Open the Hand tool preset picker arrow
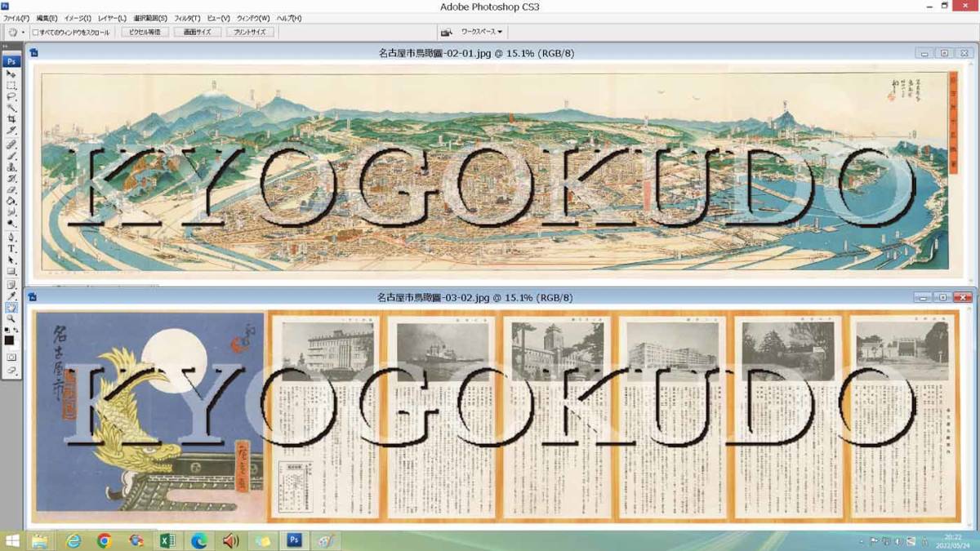This screenshot has width=980, height=551. click(x=23, y=33)
